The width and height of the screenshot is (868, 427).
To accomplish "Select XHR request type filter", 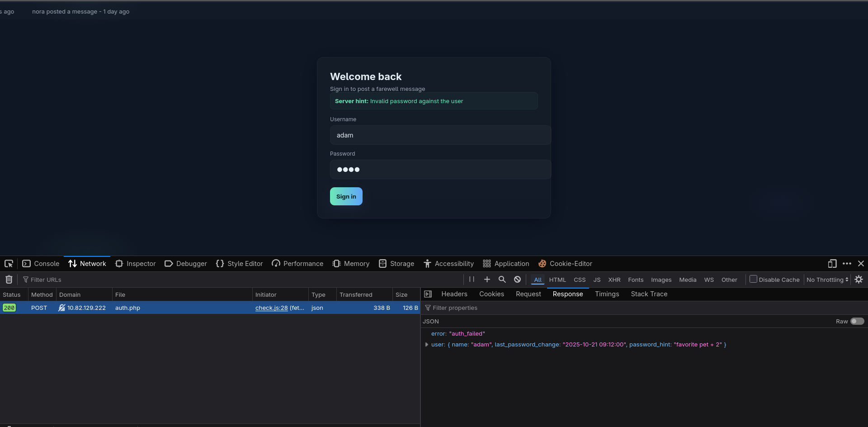I will point(614,280).
